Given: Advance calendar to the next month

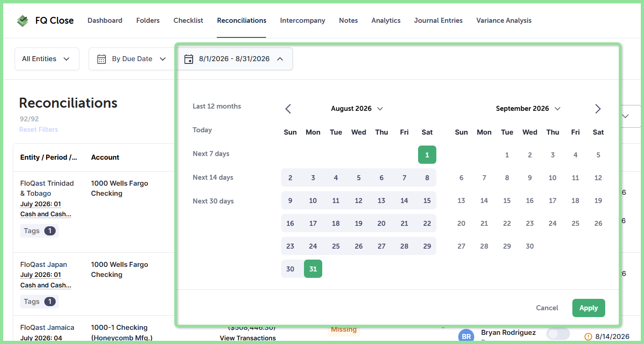Looking at the screenshot, I should [598, 109].
